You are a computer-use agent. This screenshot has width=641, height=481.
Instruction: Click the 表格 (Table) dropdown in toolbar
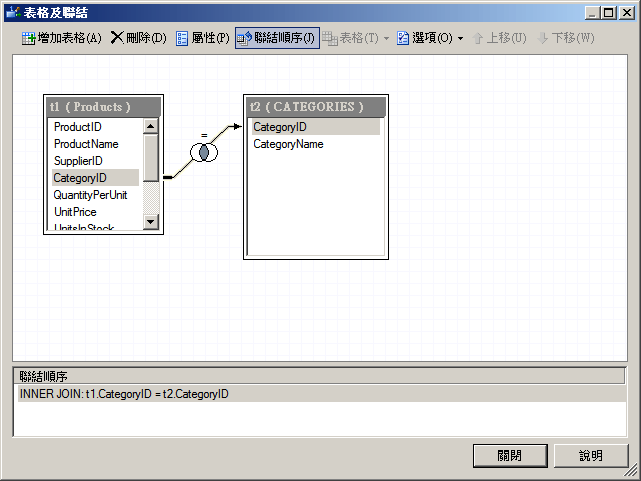pos(355,38)
